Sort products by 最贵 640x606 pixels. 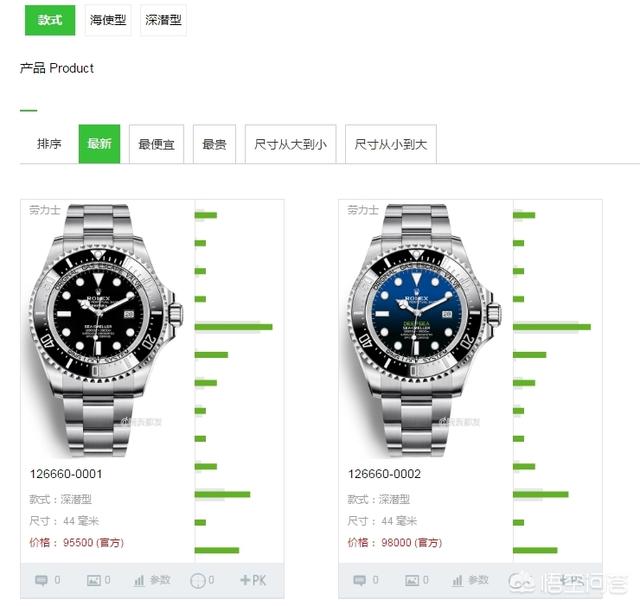[214, 144]
